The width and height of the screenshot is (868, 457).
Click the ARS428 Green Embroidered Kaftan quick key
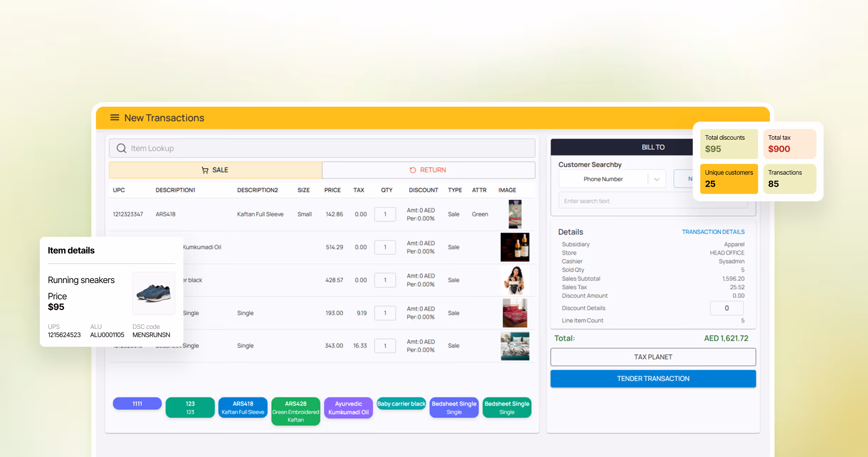295,411
